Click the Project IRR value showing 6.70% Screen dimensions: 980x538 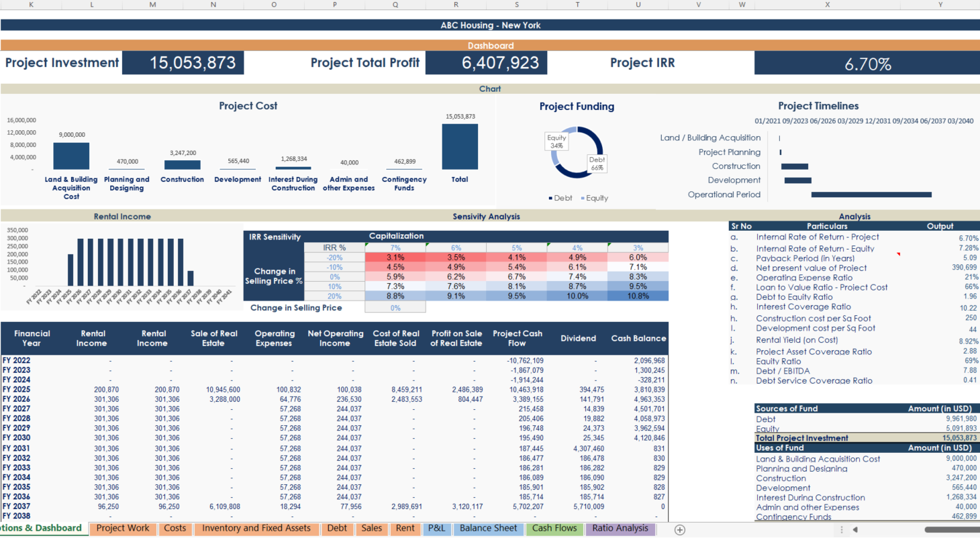coord(866,63)
